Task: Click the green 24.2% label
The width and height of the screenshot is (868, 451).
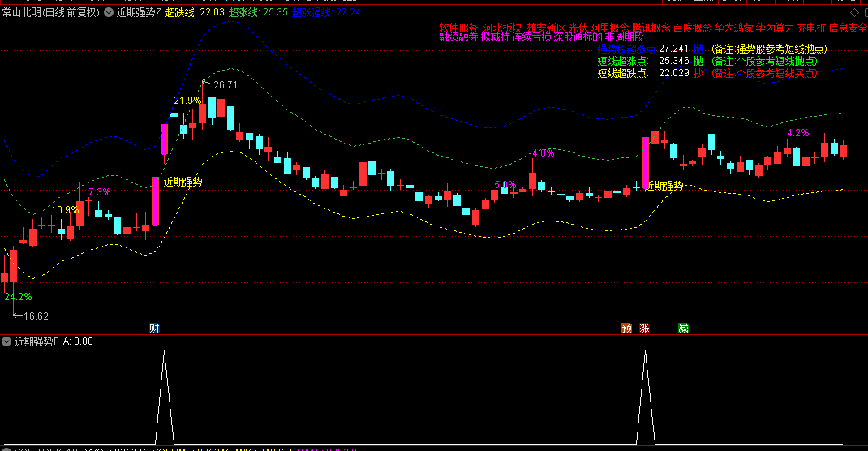Action: [x=18, y=297]
